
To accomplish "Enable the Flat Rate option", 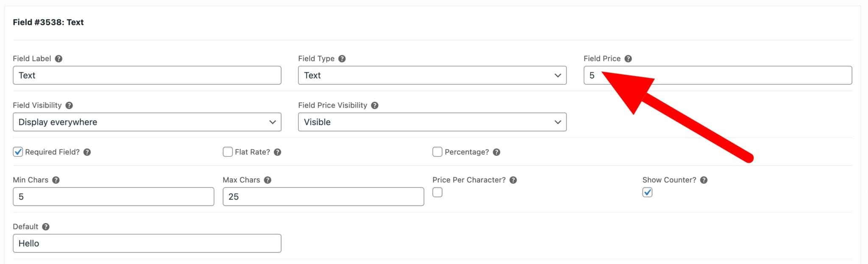I will pos(228,152).
